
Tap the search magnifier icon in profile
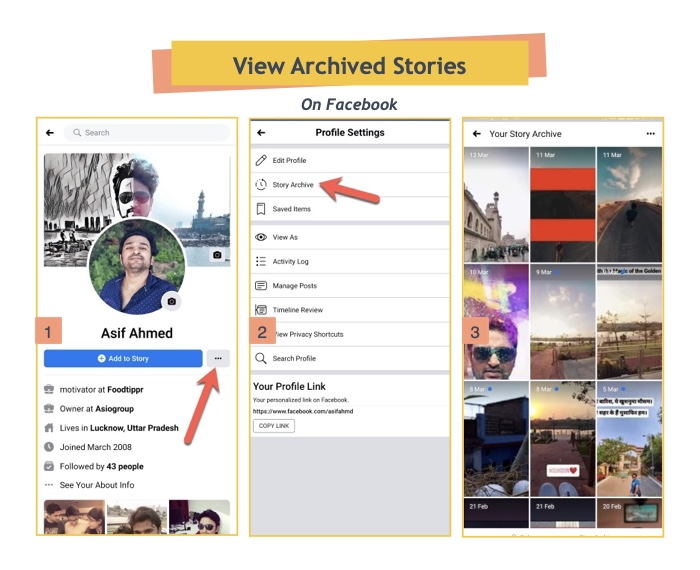tap(77, 133)
